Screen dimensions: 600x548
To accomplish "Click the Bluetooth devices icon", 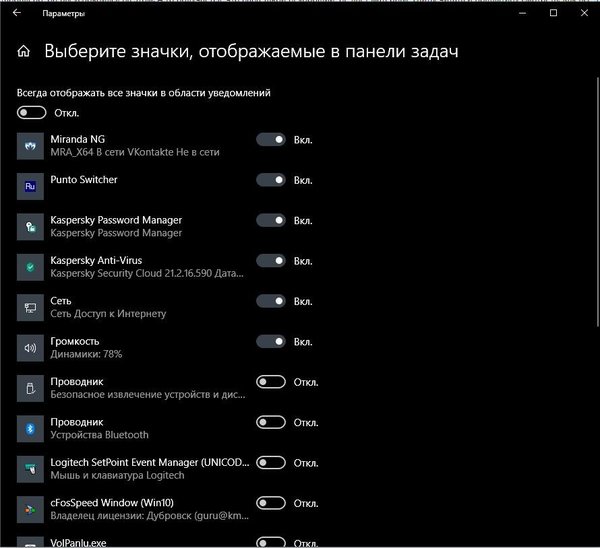I will [x=30, y=429].
